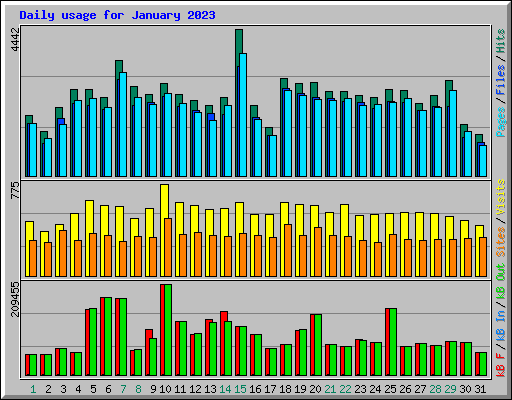The image size is (512, 400).
Task: Click the "Visits" legend label
Action: click(501, 197)
